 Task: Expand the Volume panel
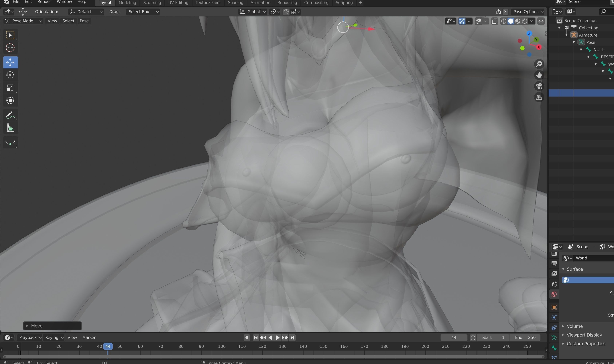(x=574, y=326)
